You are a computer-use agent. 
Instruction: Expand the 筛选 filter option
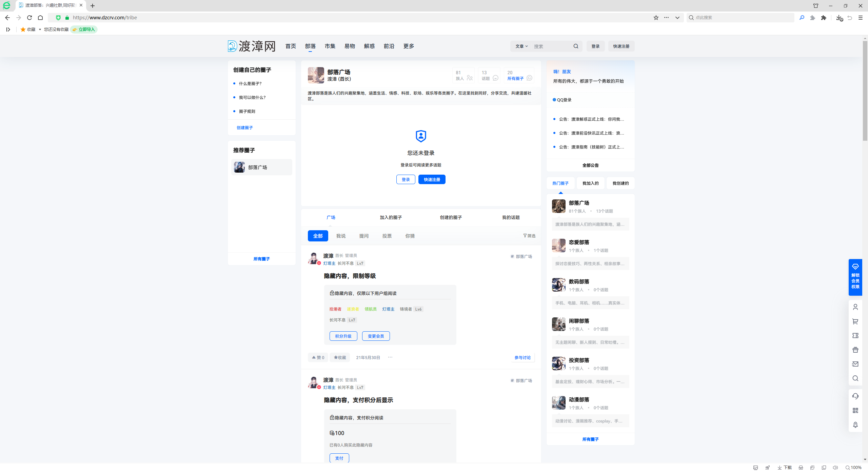529,236
